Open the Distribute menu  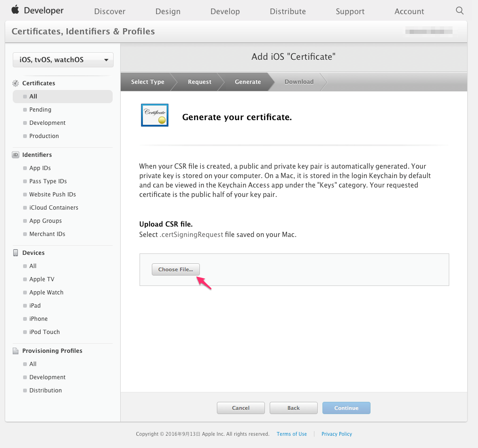[288, 11]
